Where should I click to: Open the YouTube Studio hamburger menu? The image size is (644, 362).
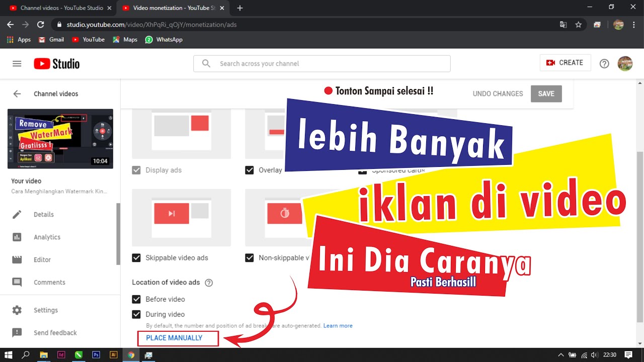click(17, 64)
